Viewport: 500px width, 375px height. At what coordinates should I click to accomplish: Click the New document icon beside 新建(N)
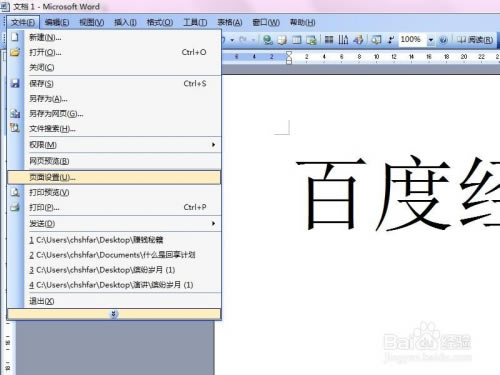15,37
